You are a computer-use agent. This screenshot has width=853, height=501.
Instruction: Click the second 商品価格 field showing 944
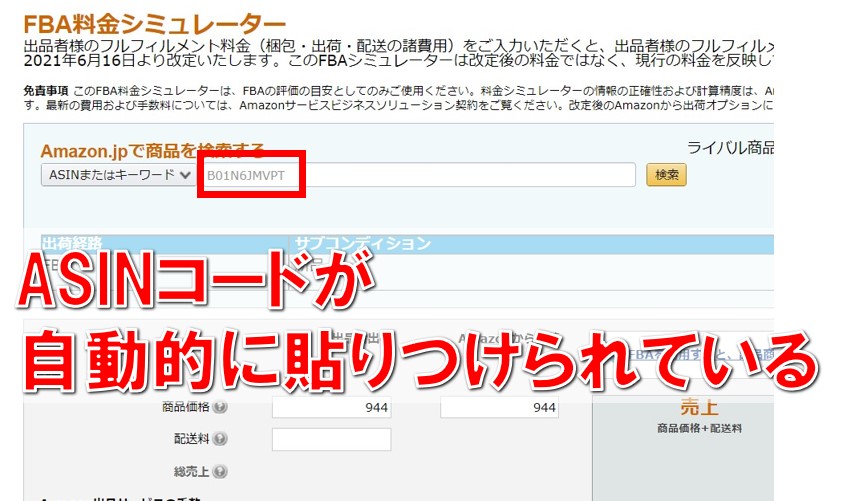click(499, 407)
